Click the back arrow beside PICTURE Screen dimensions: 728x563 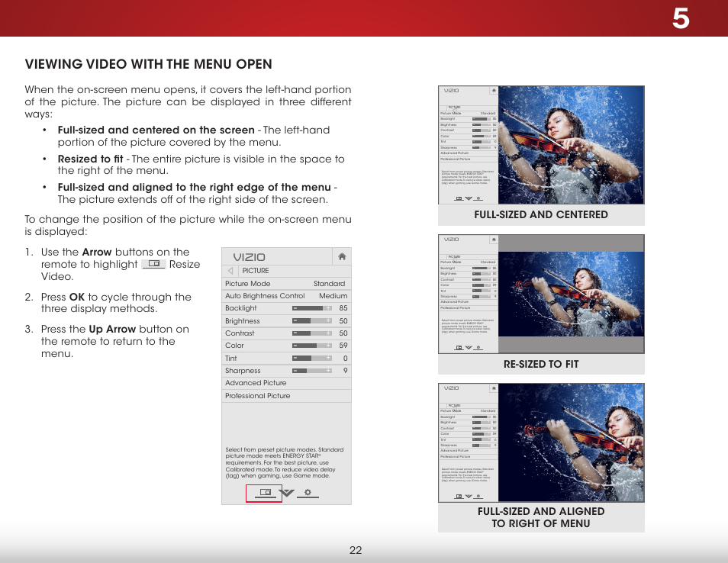(x=230, y=271)
